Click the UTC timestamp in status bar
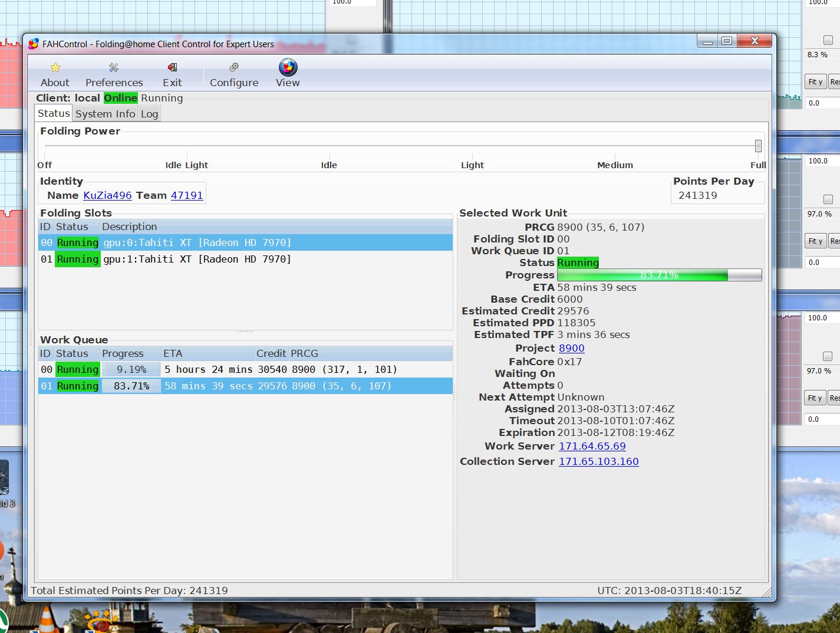 pos(670,591)
